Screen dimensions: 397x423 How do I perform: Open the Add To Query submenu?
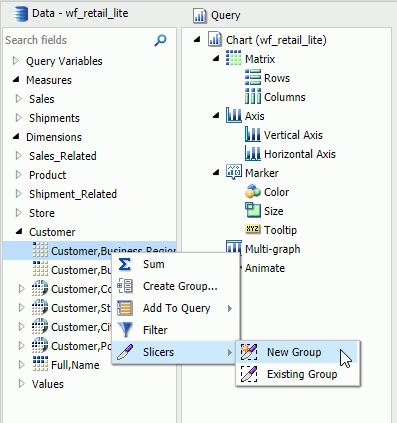click(176, 308)
